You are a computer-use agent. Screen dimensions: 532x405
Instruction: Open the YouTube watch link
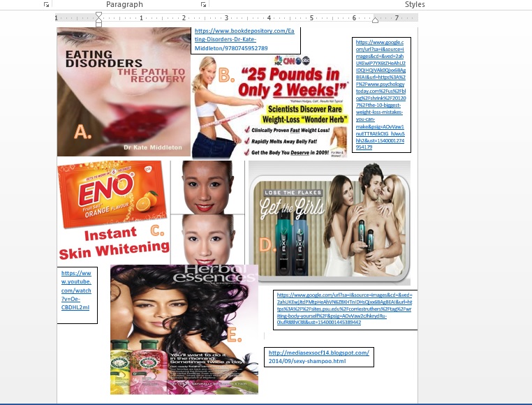[x=76, y=290]
